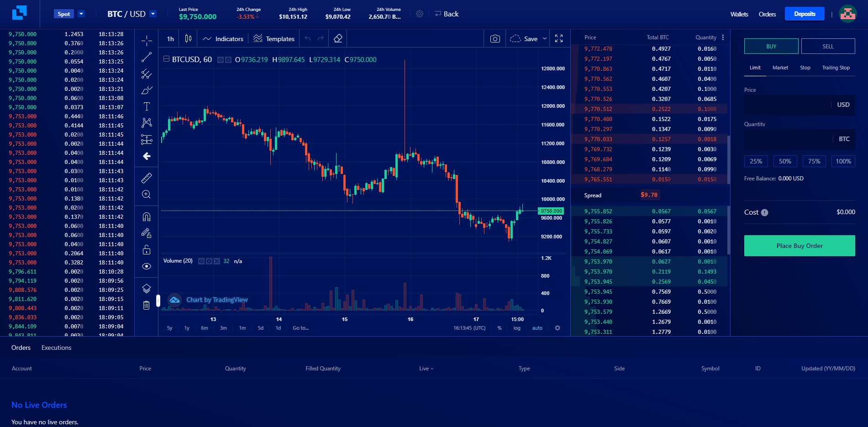Open the Spot market type dropdown
Viewport: 868px width, 427px height.
pos(81,14)
